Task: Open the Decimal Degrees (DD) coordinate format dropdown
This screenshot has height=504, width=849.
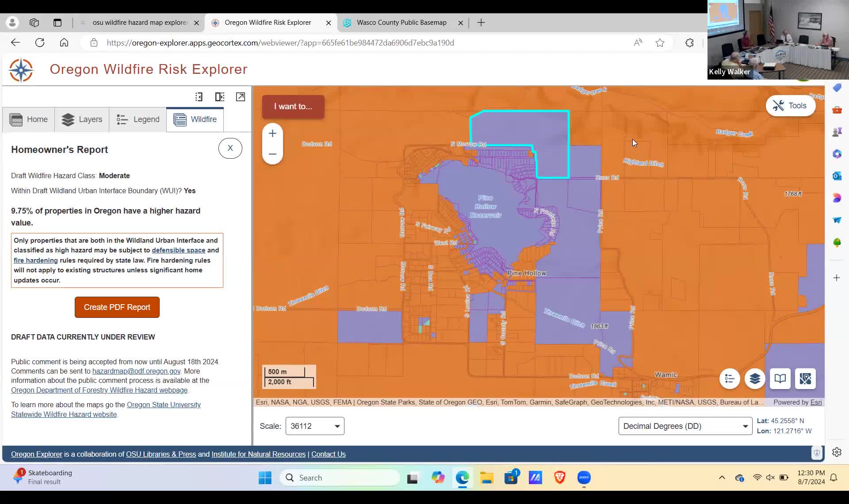Action: pos(685,426)
